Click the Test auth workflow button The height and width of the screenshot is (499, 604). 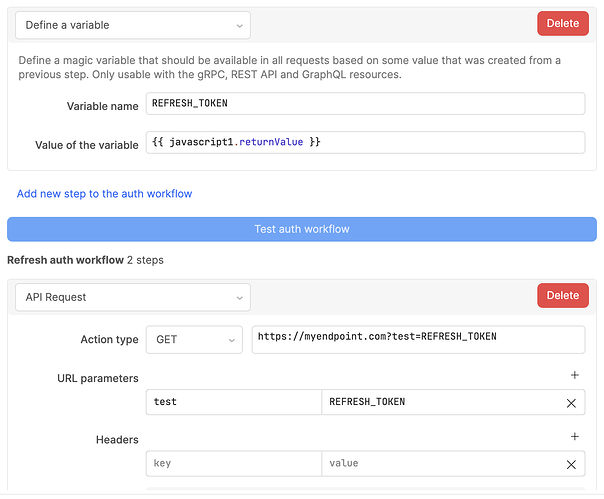(x=301, y=229)
